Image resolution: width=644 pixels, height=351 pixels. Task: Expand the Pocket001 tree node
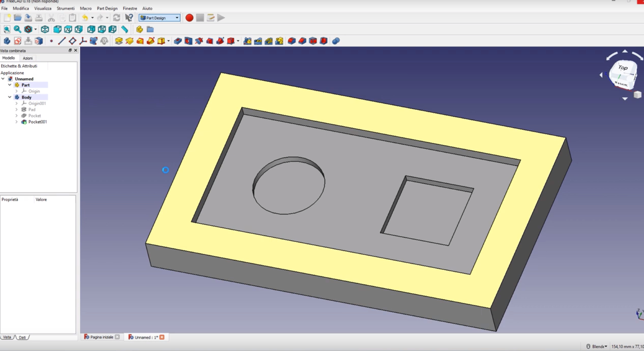point(16,122)
